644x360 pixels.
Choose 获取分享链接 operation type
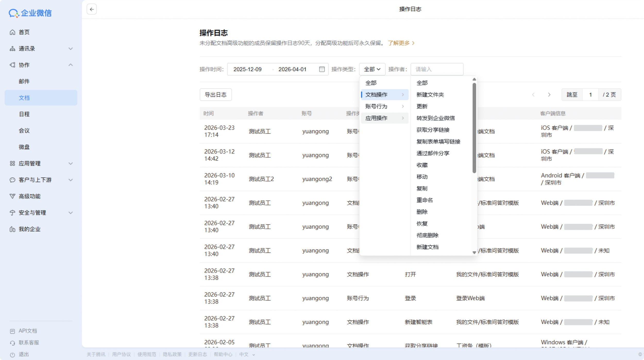pos(433,130)
